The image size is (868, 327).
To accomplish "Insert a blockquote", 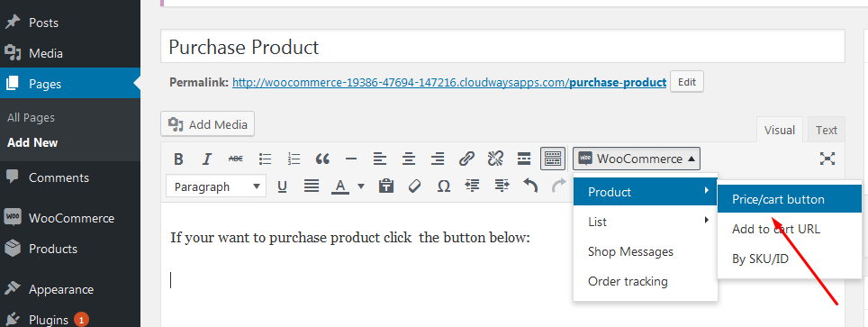I will click(x=322, y=159).
